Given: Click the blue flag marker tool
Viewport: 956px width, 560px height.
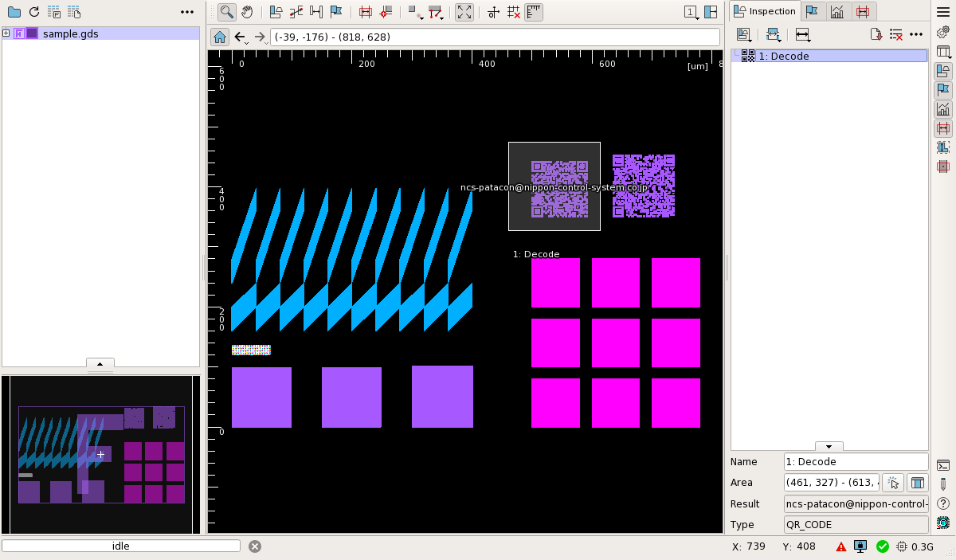Looking at the screenshot, I should tap(336, 12).
